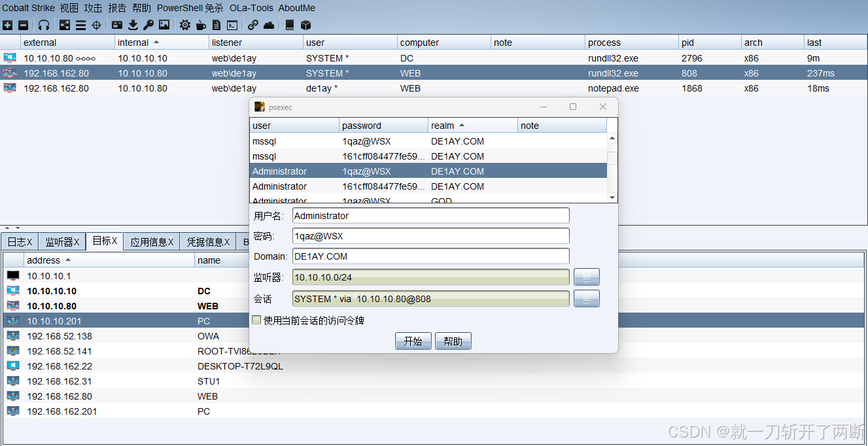
Task: Open the Cobalt Strike menu
Action: pyautogui.click(x=28, y=8)
